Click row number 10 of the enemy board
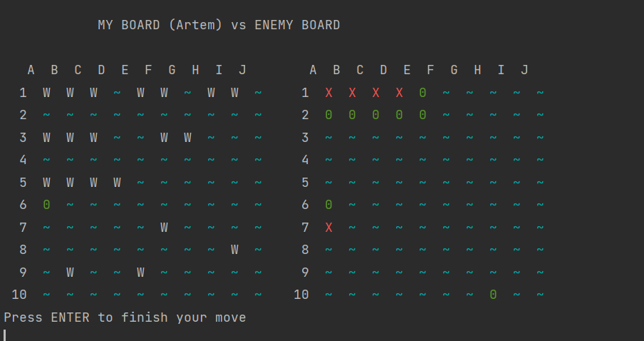644x341 pixels. (301, 295)
